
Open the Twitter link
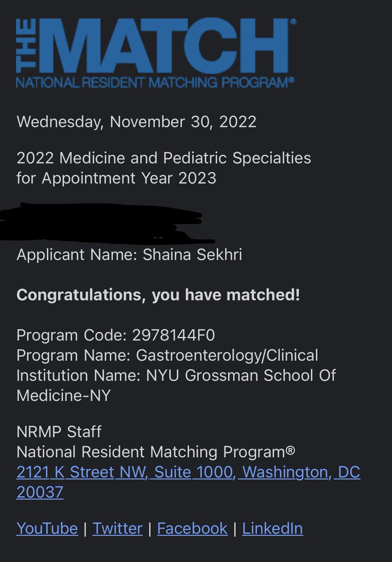(117, 528)
